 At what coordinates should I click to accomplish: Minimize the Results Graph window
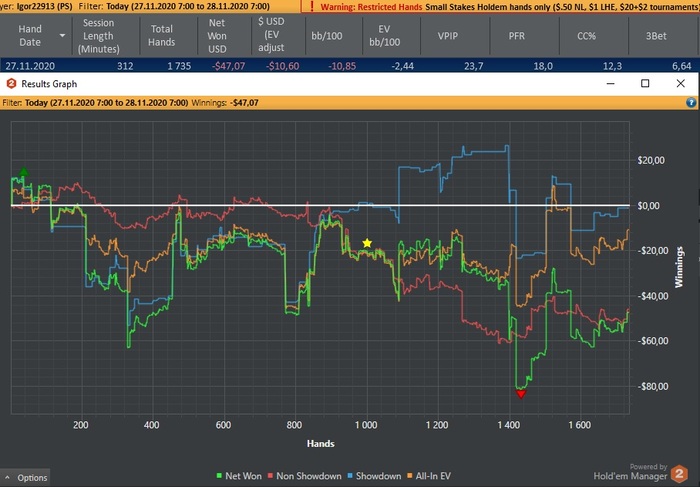[x=610, y=83]
